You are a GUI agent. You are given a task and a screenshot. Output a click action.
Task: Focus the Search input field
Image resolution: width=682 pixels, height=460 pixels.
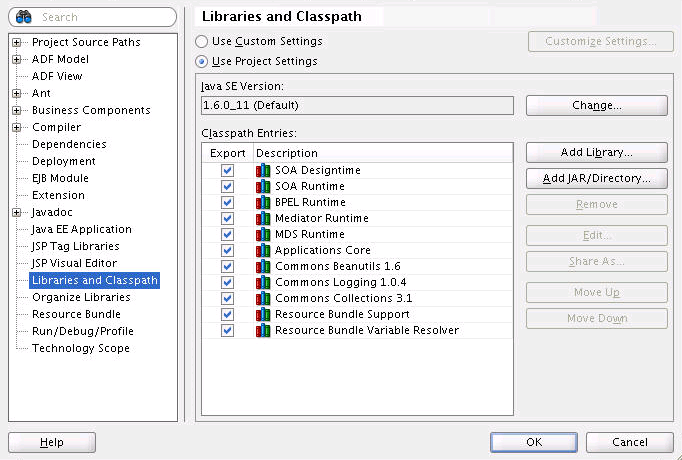[x=92, y=17]
